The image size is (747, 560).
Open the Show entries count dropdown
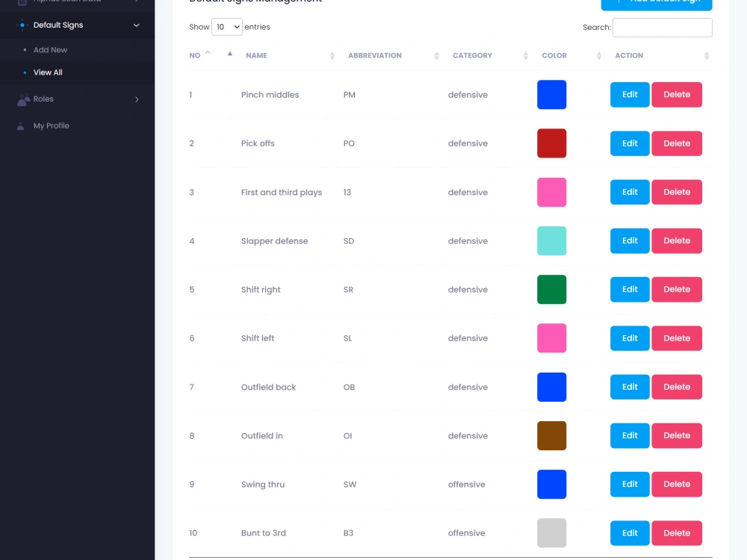pos(227,27)
